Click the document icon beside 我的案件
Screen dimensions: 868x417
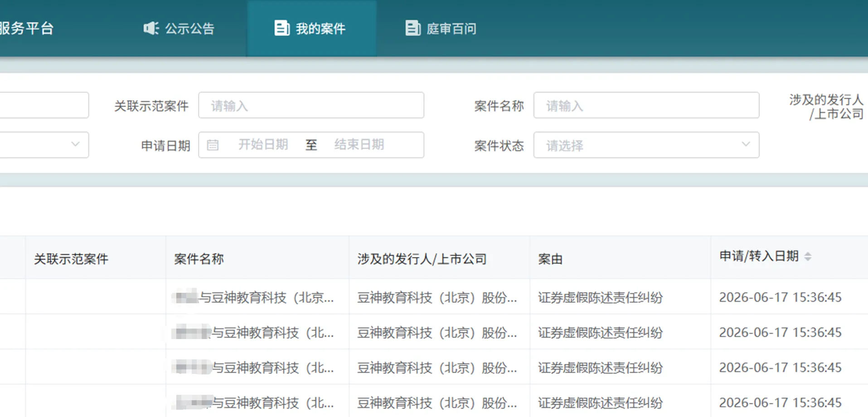tap(282, 28)
